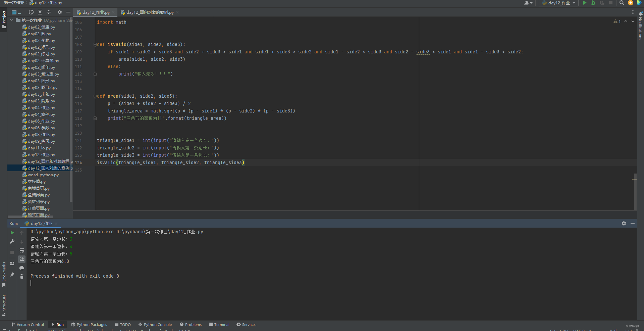Screen dimensions: 644x331
Task: Click the editor vertical scrollbar thumb
Action: pyautogui.click(x=635, y=191)
